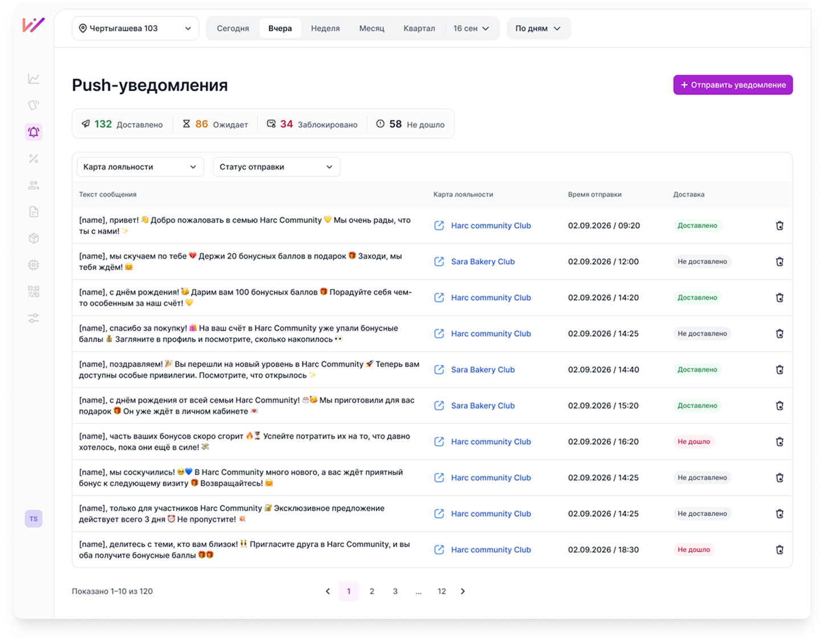Switch to the Квартал period tab

(x=419, y=28)
